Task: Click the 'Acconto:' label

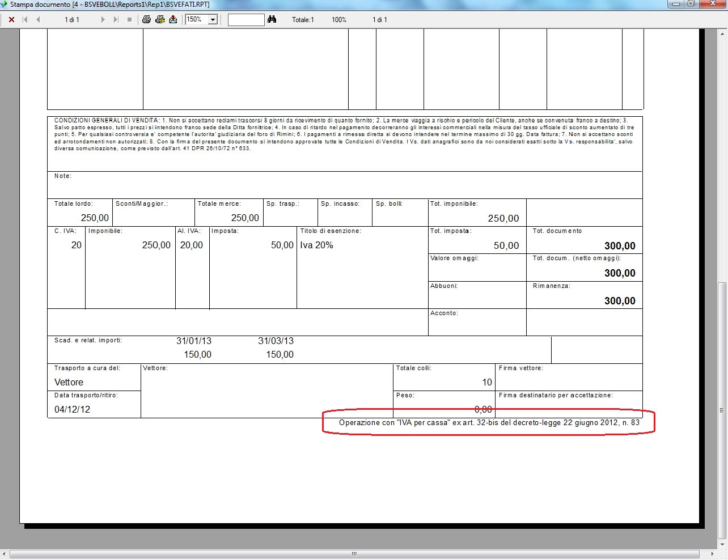Action: 444,313
